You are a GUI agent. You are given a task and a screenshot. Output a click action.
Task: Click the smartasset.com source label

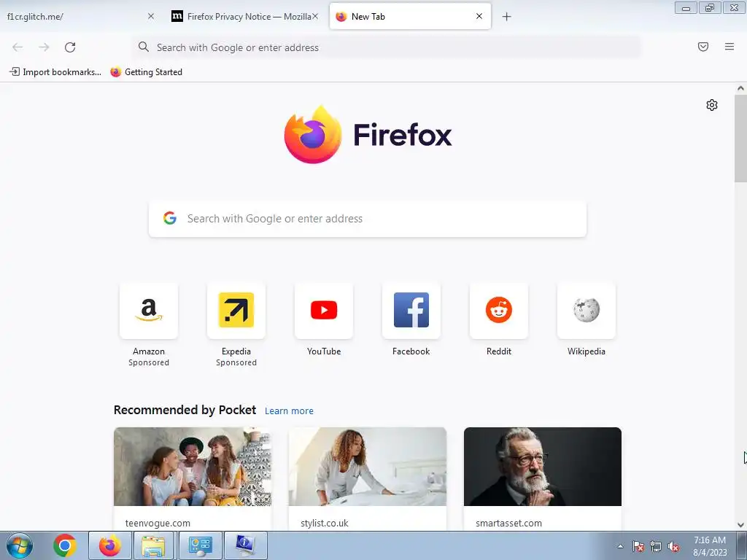(x=508, y=523)
